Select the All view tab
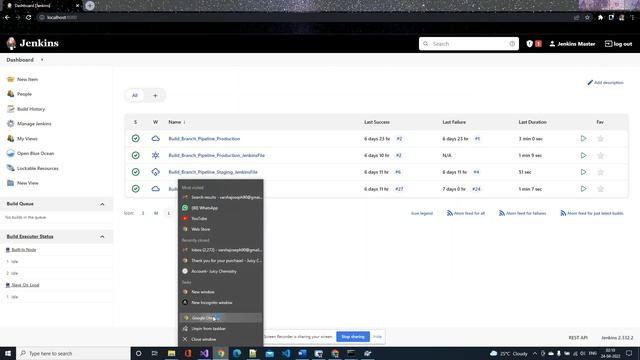 [x=135, y=96]
